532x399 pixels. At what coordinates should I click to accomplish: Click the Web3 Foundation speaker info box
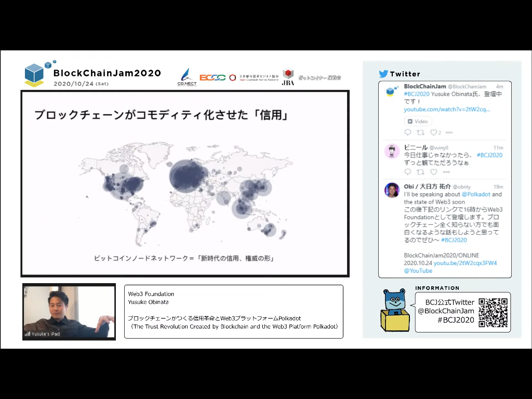pos(234,312)
